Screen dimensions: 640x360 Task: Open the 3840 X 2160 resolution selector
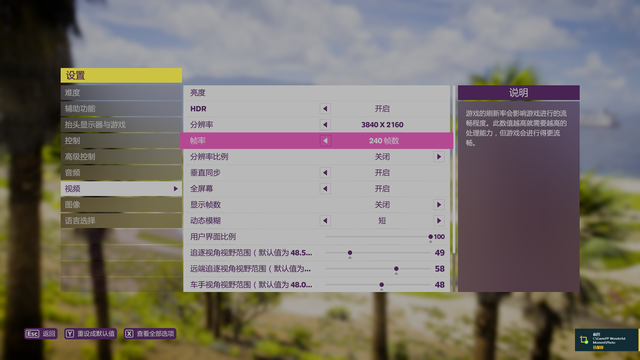coord(382,124)
